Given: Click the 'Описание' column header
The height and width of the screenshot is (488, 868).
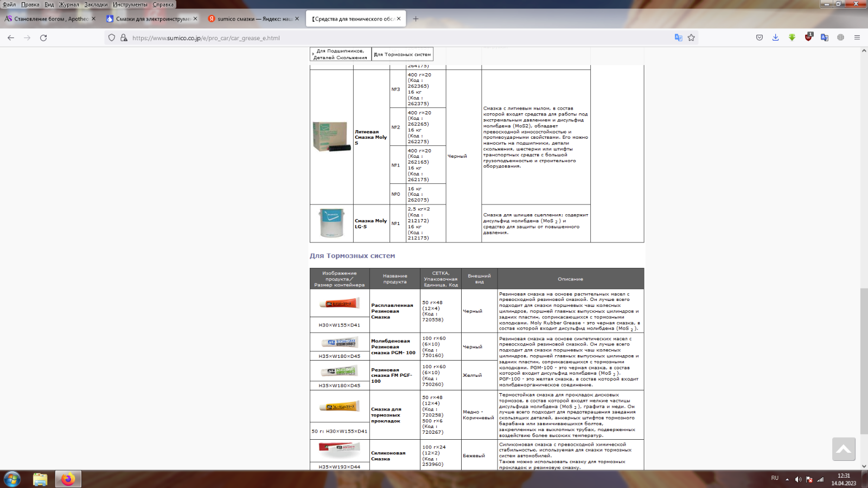Looking at the screenshot, I should (570, 279).
